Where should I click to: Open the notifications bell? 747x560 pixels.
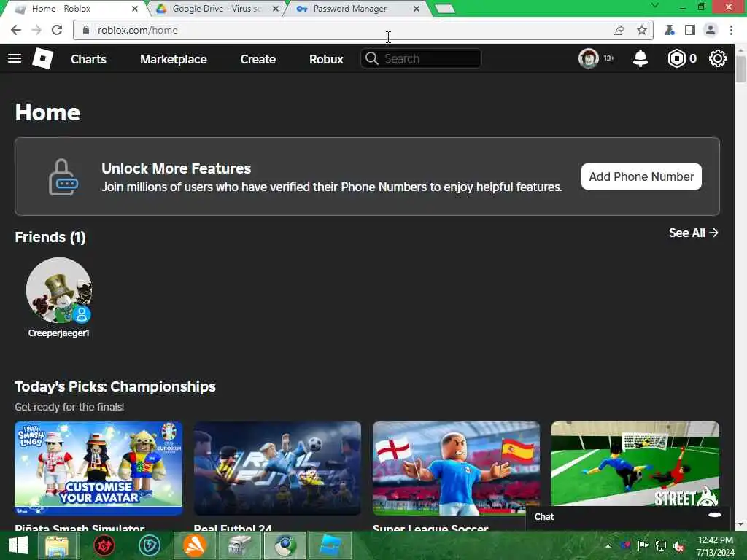(640, 58)
